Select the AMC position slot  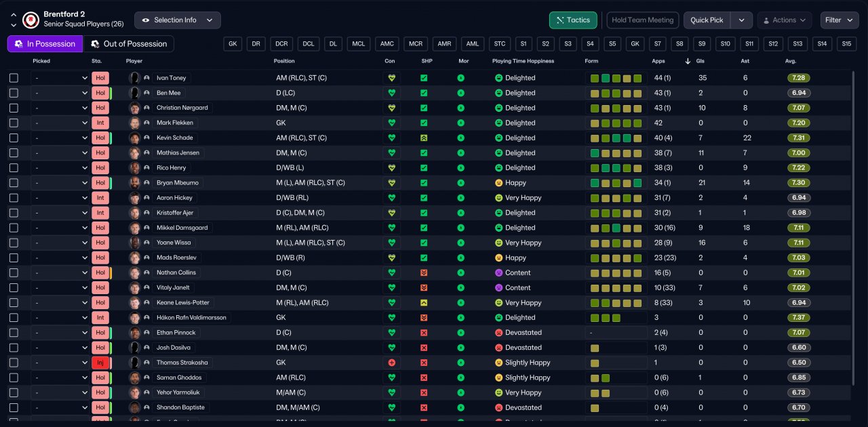pyautogui.click(x=387, y=43)
